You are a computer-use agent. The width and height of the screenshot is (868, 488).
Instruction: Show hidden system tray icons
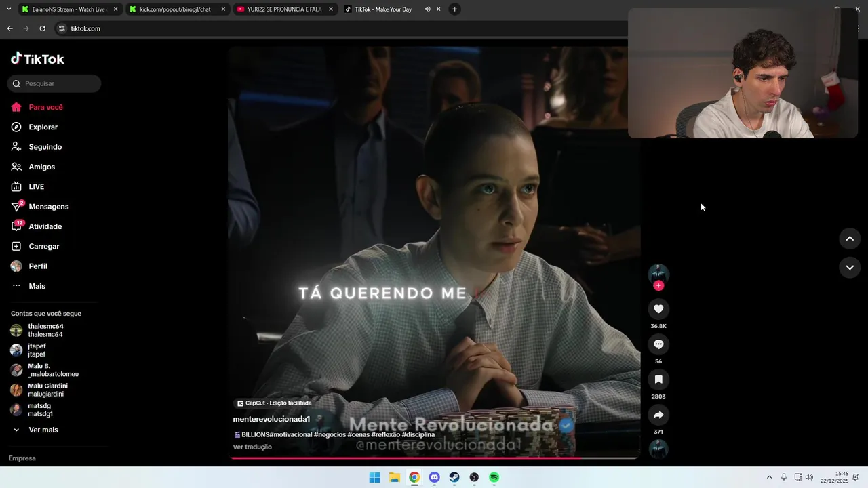[x=769, y=477]
